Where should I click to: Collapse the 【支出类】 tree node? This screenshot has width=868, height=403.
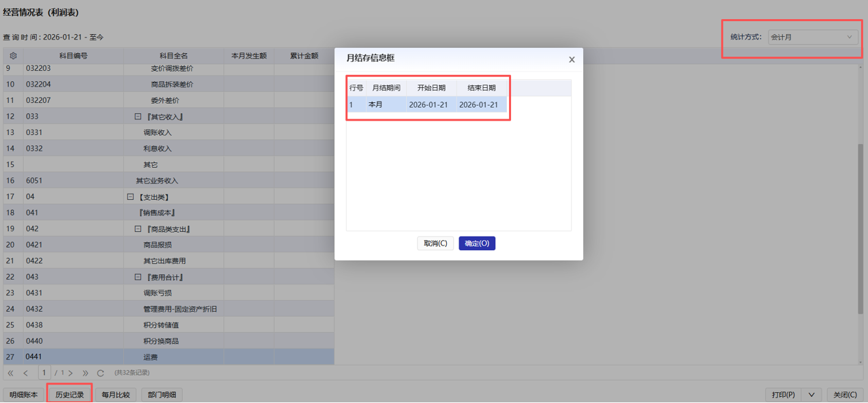(130, 197)
